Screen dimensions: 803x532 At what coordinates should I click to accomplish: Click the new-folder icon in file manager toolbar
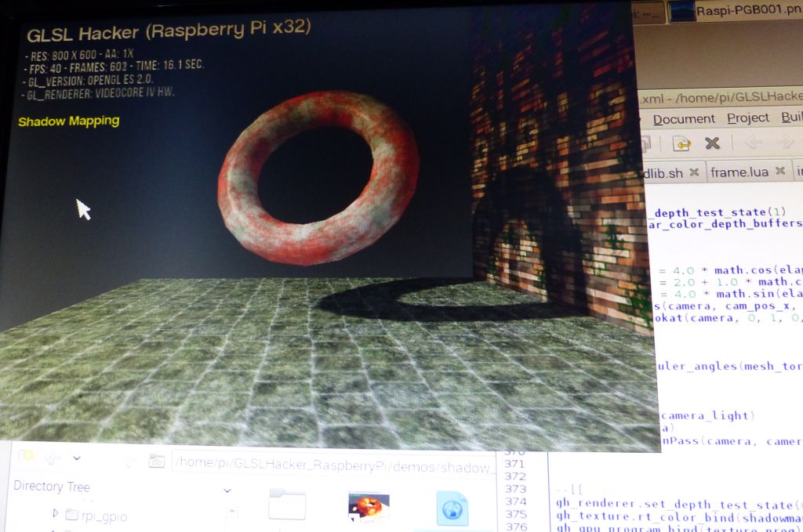(x=26, y=455)
